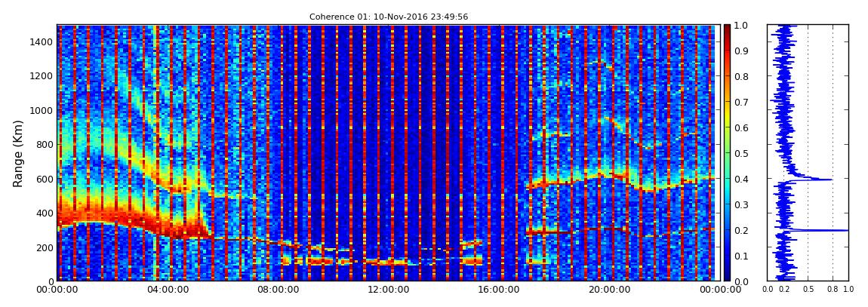This screenshot has height=307, width=868.
Task: Click the 0.7 colorbar tick label
Action: click(x=740, y=103)
